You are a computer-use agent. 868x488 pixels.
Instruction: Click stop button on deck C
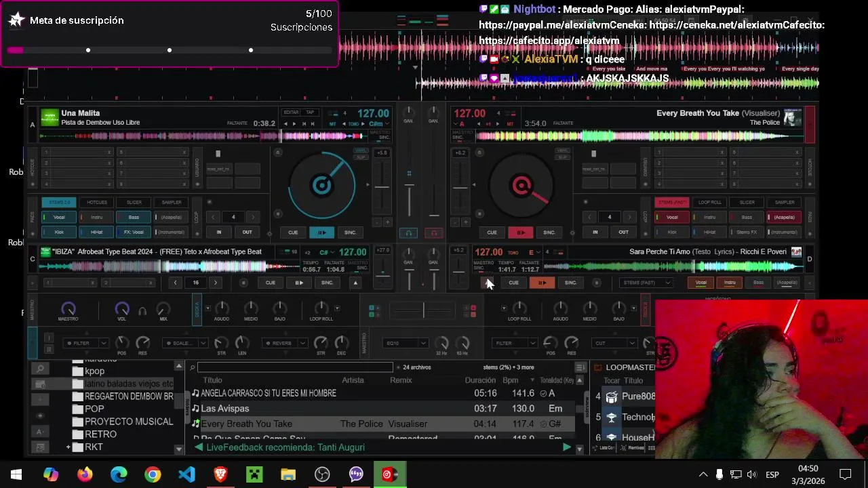click(x=244, y=283)
